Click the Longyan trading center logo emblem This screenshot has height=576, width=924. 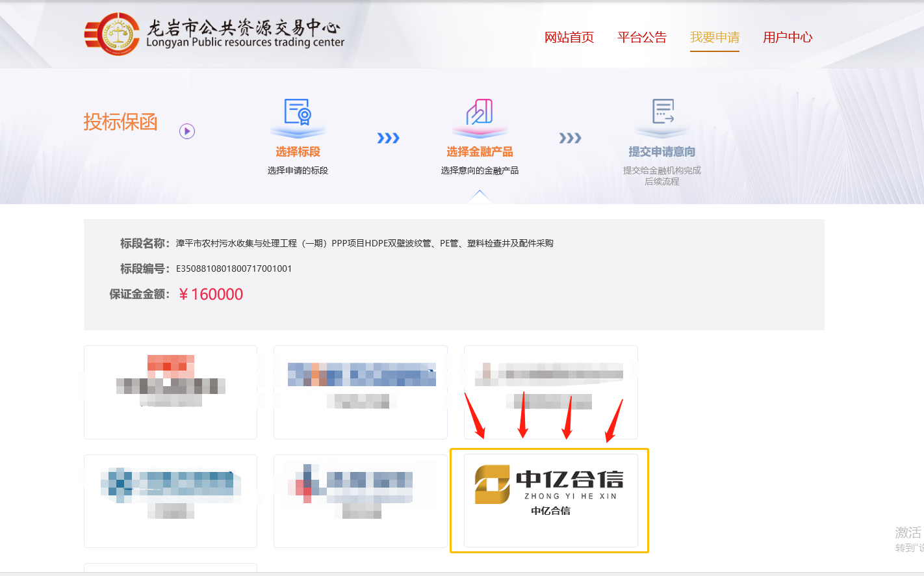[x=112, y=34]
